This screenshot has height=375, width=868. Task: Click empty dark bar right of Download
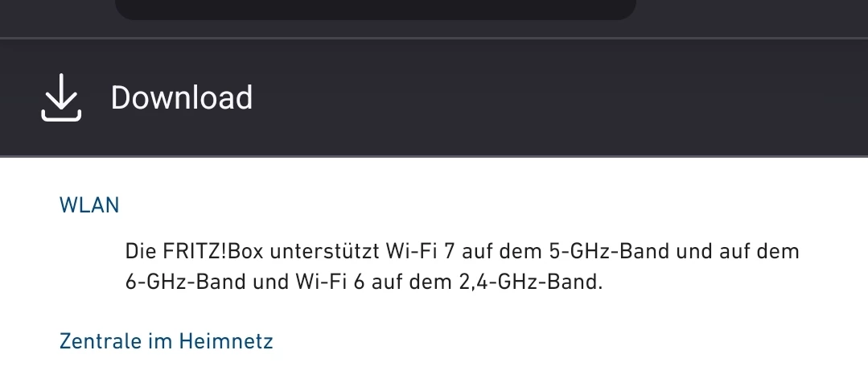coord(563,98)
